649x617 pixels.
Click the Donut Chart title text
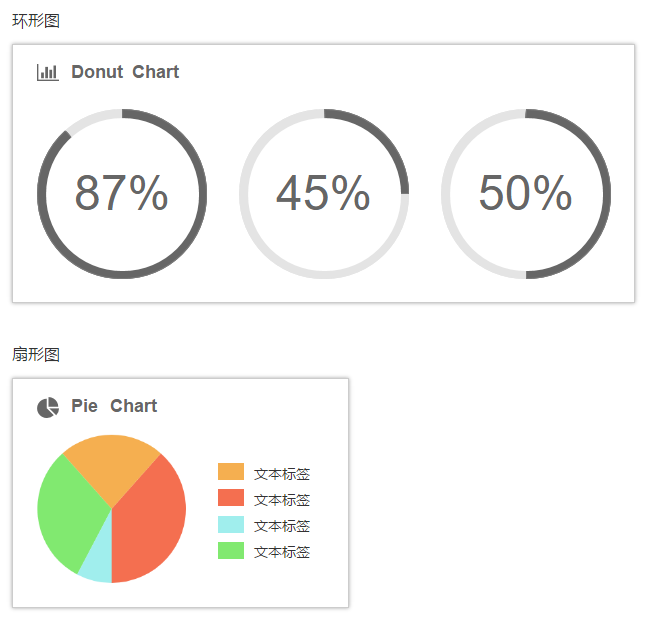click(x=125, y=72)
